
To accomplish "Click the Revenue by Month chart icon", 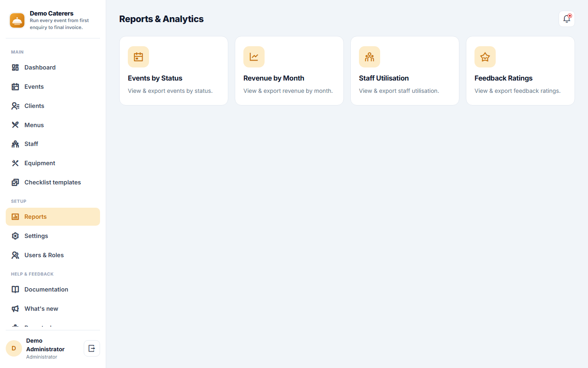I will (254, 57).
